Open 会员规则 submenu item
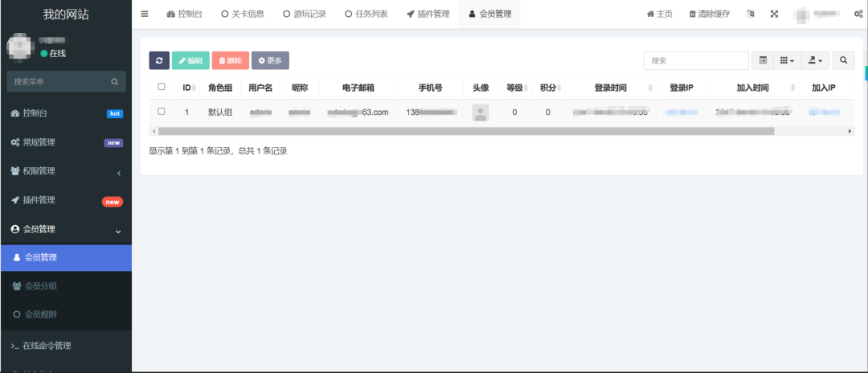 pos(66,314)
